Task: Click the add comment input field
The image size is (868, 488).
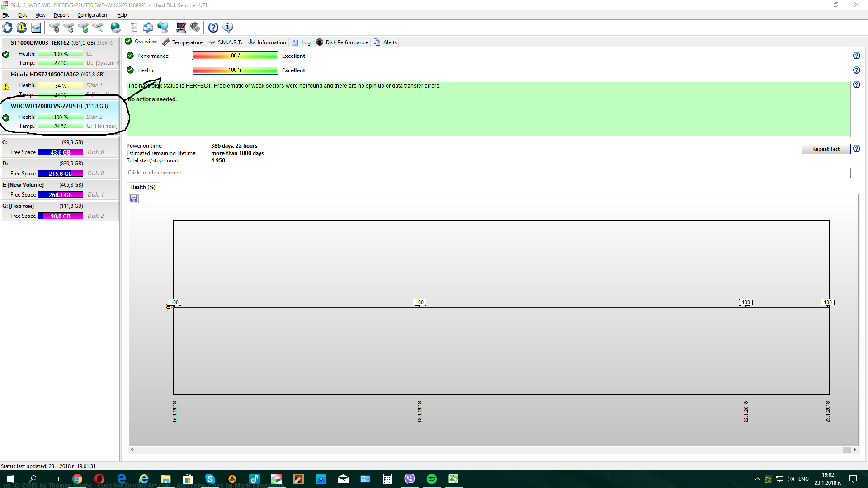Action: click(x=488, y=173)
